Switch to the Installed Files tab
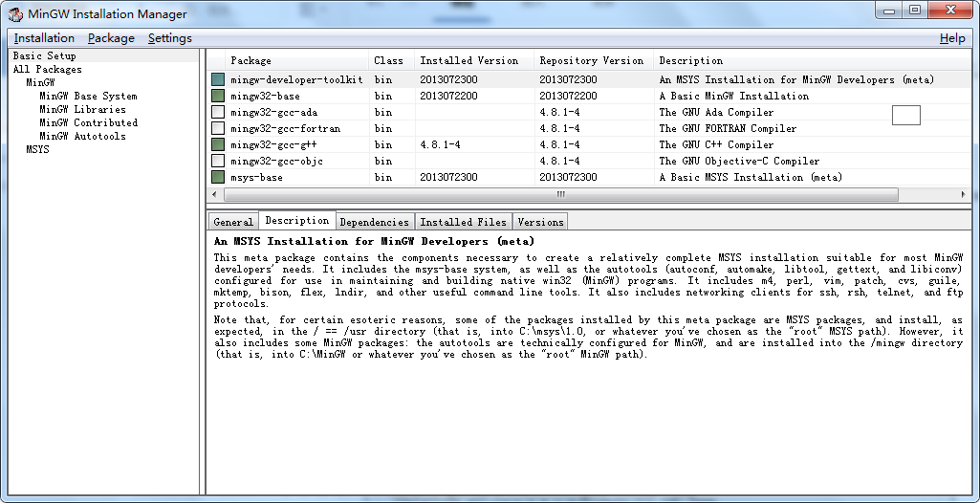Image resolution: width=980 pixels, height=503 pixels. [x=463, y=222]
